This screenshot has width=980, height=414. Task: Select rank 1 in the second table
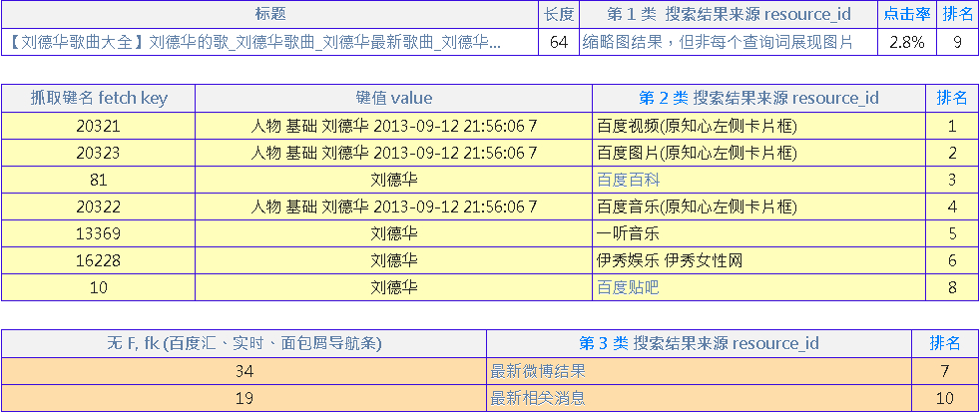[952, 126]
